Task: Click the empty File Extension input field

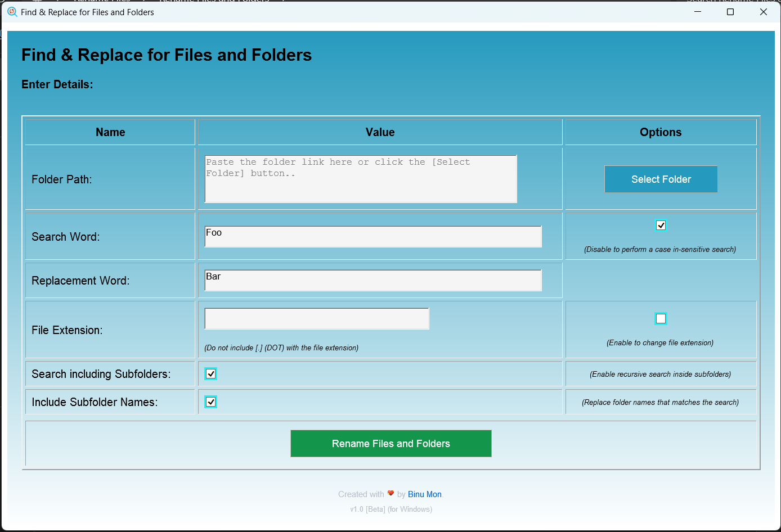Action: click(317, 318)
